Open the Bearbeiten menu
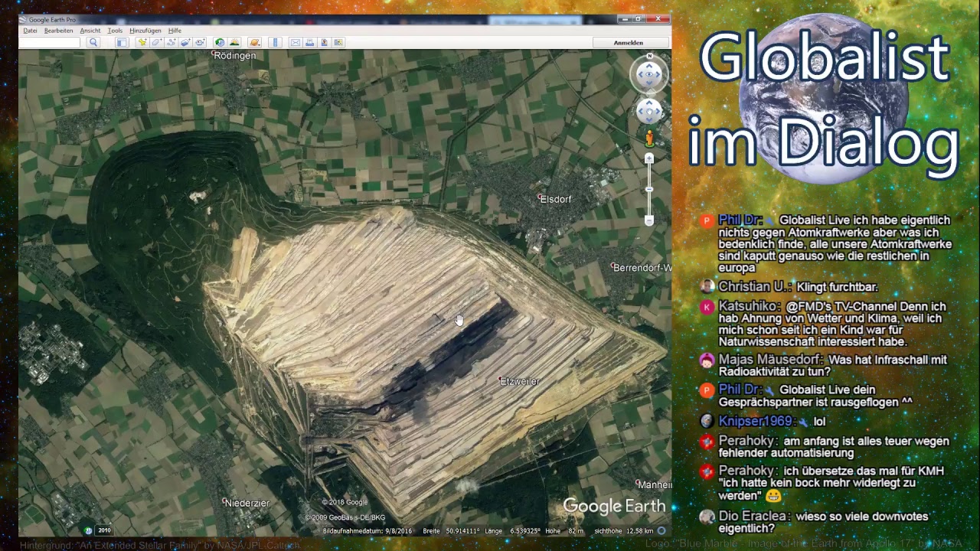 point(58,31)
